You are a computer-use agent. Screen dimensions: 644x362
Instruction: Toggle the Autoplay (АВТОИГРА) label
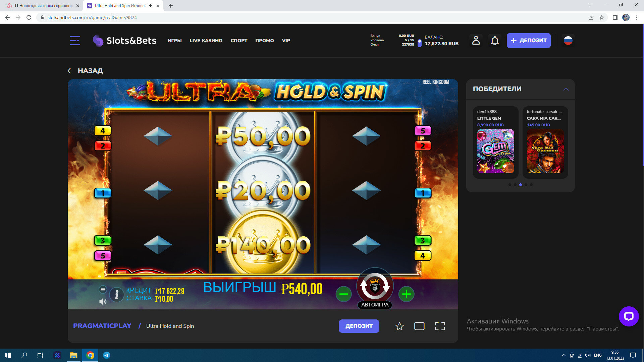pos(375,305)
